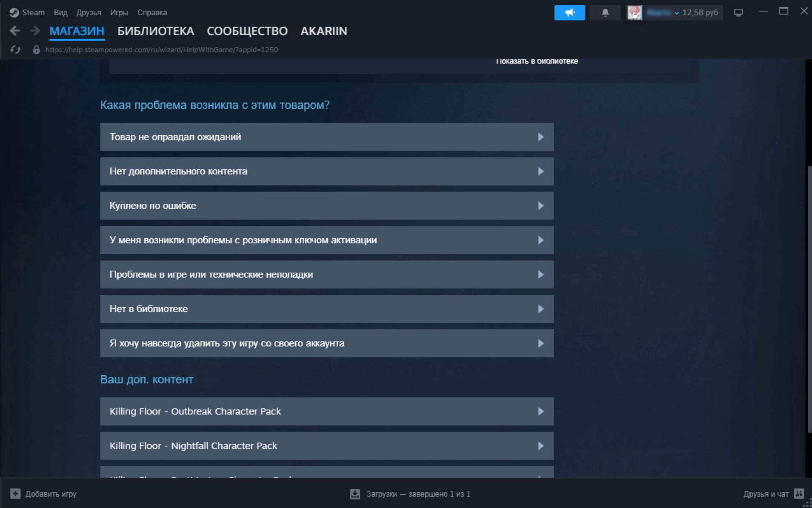Viewport: 812px width, 508px height.
Task: Expand "Товар не оправдал ожиданий" option
Action: (x=326, y=137)
